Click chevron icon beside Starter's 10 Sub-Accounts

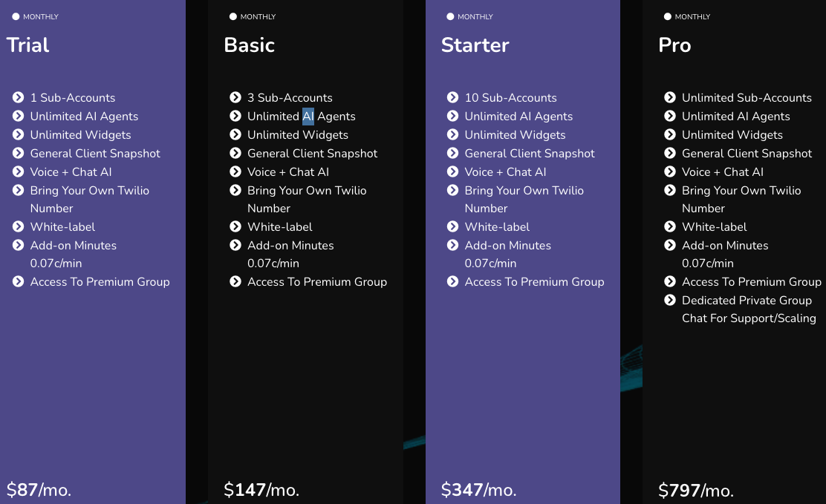(453, 97)
